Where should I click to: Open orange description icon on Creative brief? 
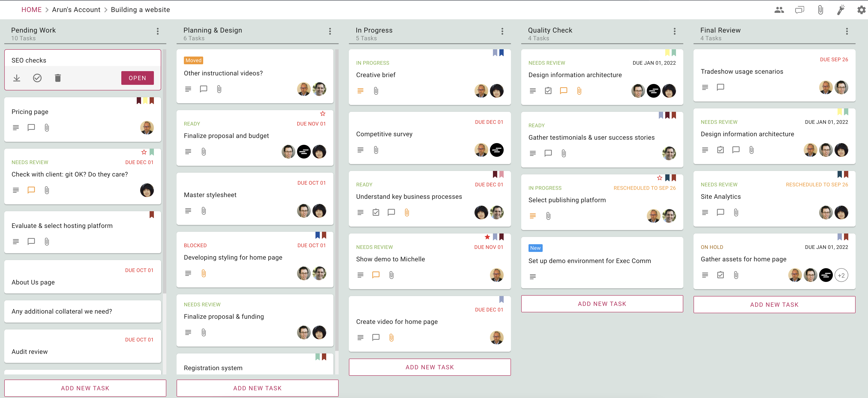(360, 91)
